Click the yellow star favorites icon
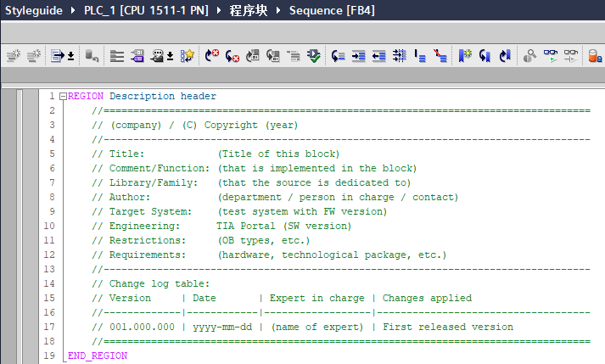Screen dimensions: 605x364 [188, 56]
